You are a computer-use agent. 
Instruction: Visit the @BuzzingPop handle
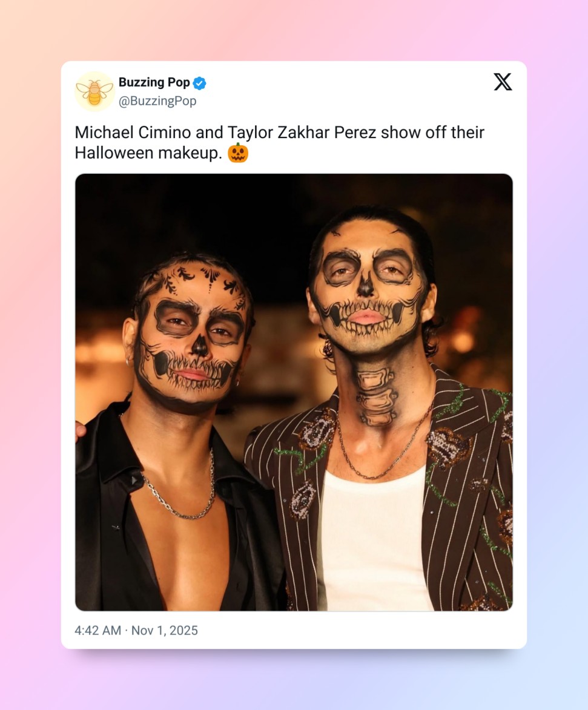(x=157, y=101)
